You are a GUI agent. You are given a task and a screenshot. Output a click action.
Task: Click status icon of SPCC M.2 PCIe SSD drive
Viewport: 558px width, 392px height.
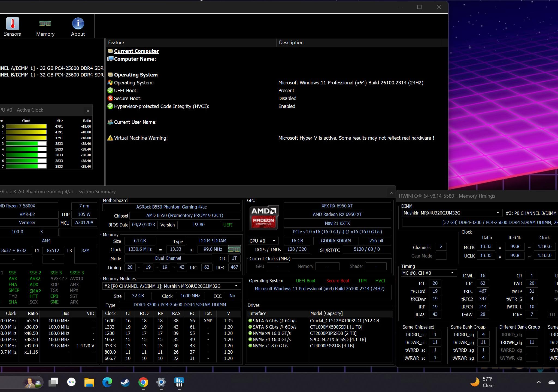click(x=250, y=339)
